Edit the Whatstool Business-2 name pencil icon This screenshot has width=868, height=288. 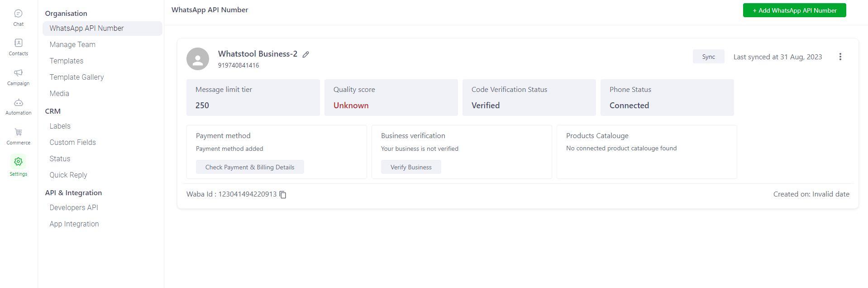coord(306,54)
